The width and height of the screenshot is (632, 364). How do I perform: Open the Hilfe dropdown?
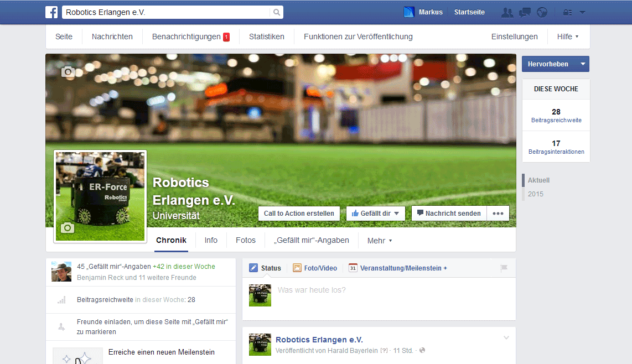(x=567, y=37)
